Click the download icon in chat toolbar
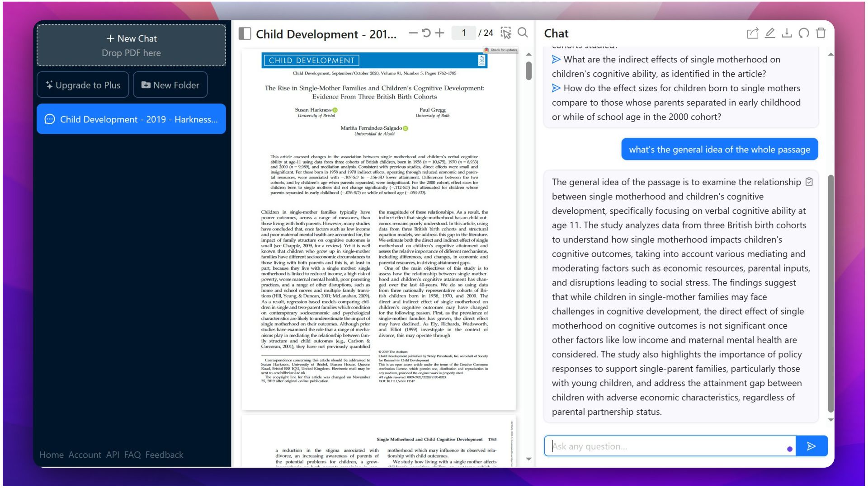 (787, 33)
